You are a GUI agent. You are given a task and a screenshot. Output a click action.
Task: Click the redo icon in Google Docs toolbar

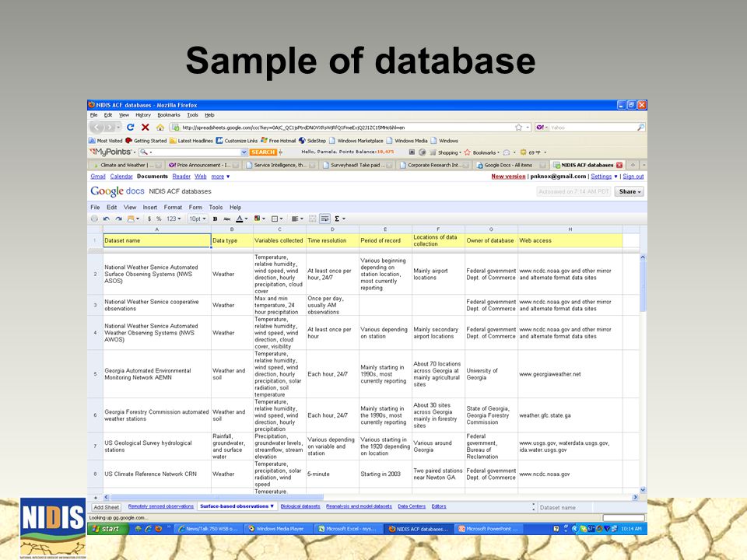118,219
